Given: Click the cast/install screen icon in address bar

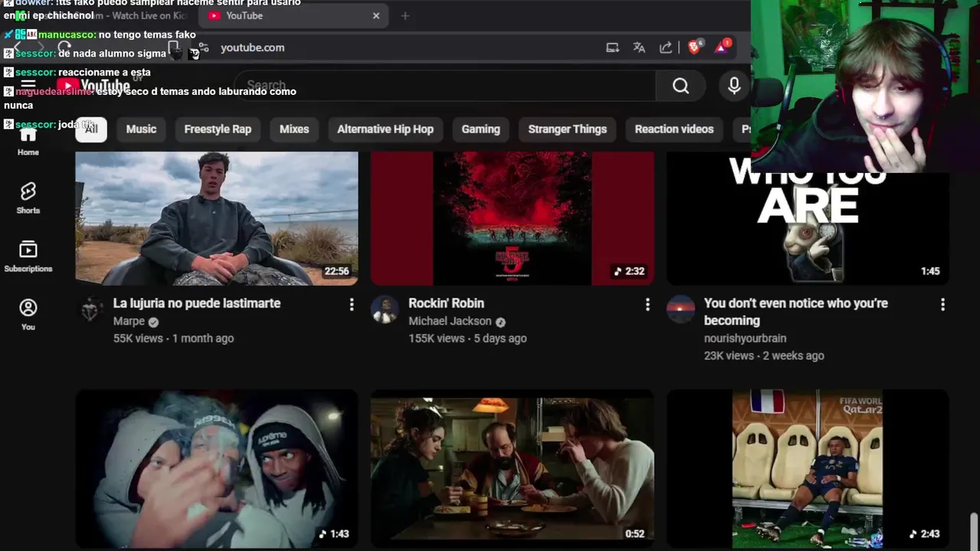Looking at the screenshot, I should click(612, 47).
